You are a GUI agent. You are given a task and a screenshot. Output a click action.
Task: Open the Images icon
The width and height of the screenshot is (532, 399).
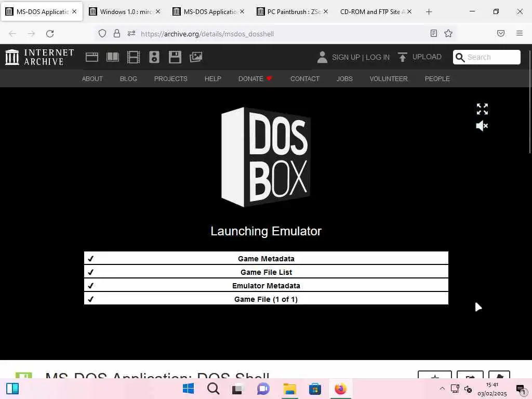pyautogui.click(x=196, y=57)
